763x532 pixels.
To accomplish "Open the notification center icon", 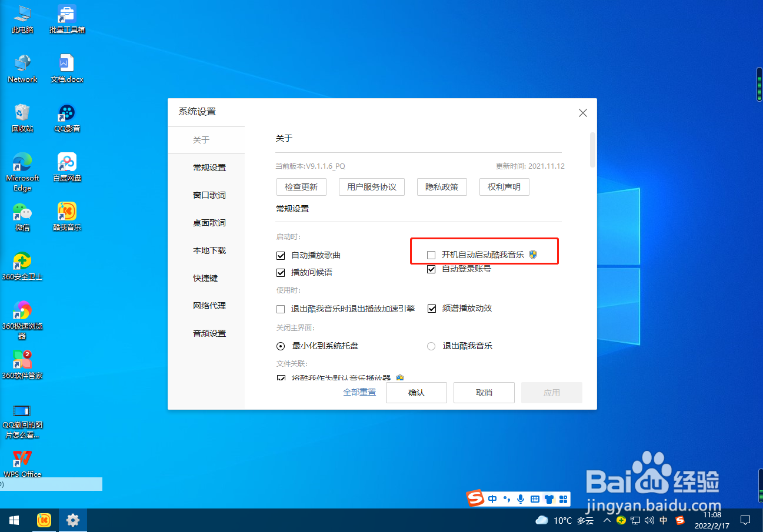I will 745,520.
